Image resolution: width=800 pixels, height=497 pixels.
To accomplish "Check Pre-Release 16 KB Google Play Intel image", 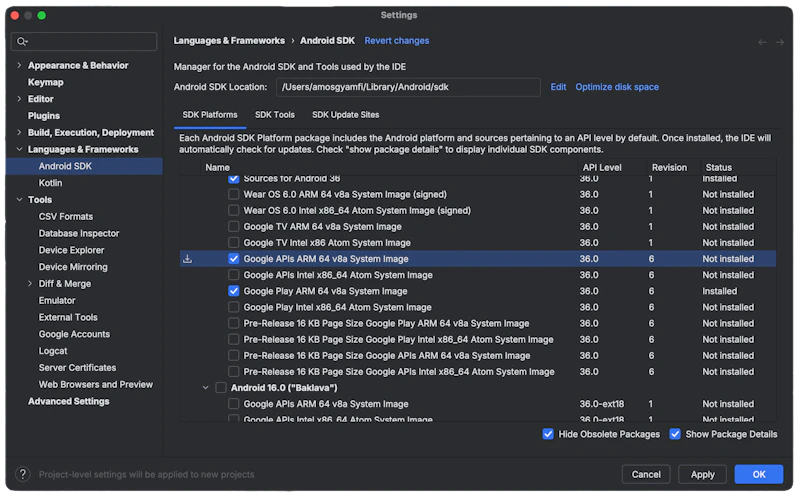I will click(x=234, y=339).
